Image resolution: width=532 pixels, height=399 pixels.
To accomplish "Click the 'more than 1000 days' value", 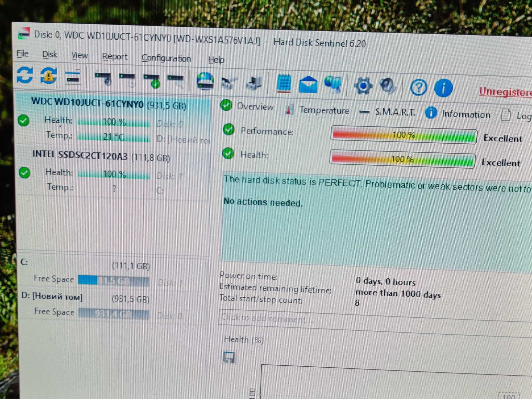I will tap(398, 294).
